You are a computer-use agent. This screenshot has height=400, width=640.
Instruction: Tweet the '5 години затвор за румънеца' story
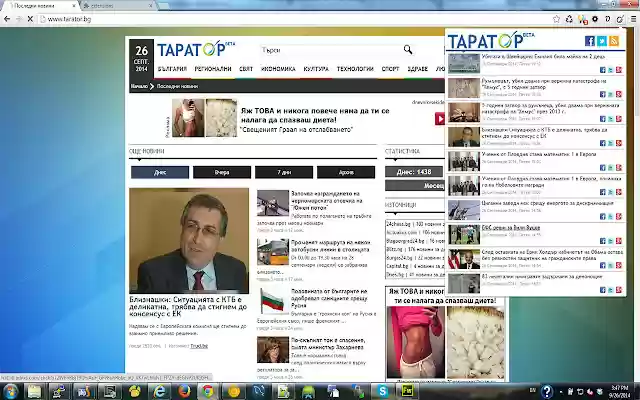point(611,119)
